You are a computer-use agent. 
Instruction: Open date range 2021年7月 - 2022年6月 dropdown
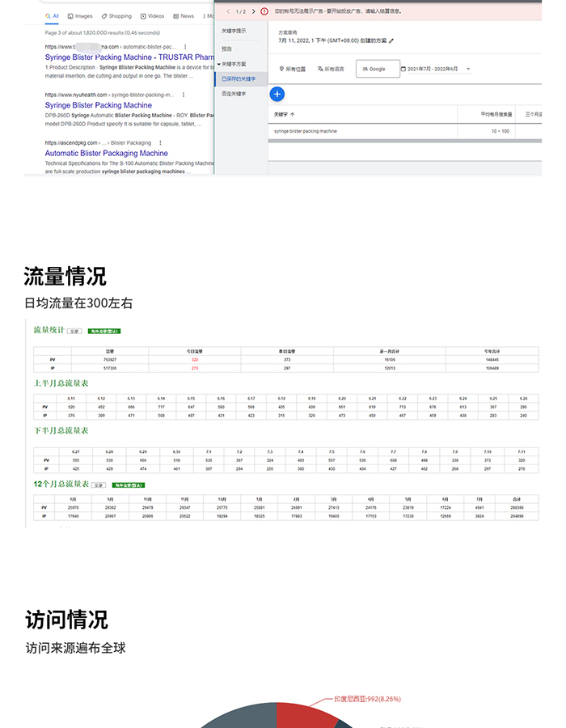pyautogui.click(x=436, y=69)
